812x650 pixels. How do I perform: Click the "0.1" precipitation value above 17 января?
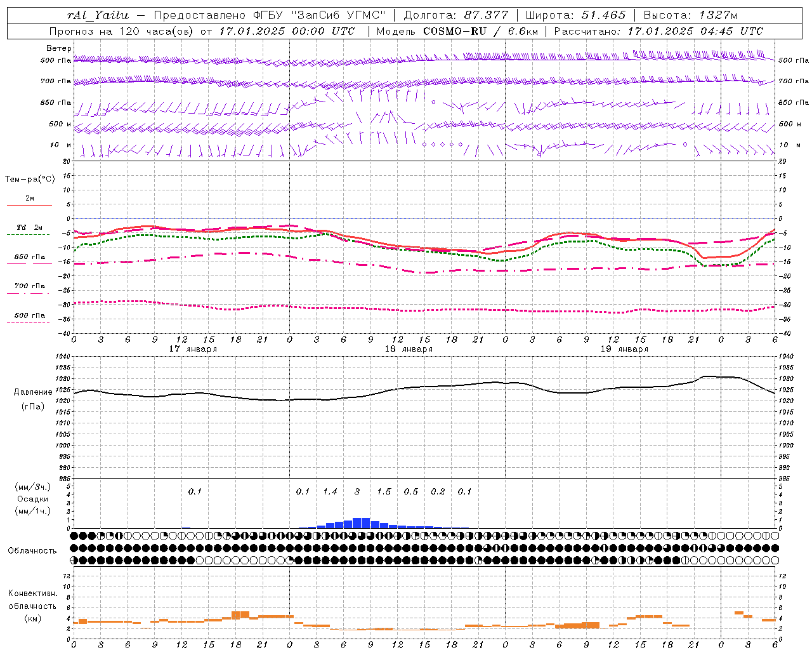coord(195,492)
